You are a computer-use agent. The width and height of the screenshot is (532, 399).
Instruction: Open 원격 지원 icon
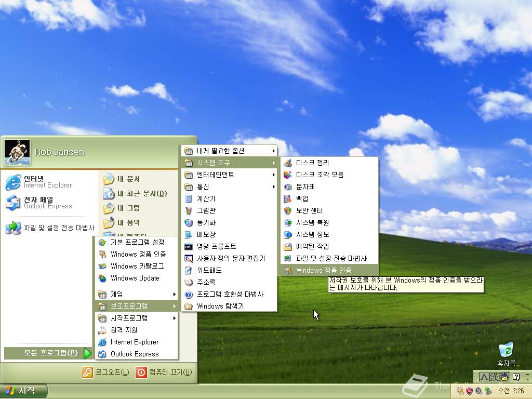102,330
